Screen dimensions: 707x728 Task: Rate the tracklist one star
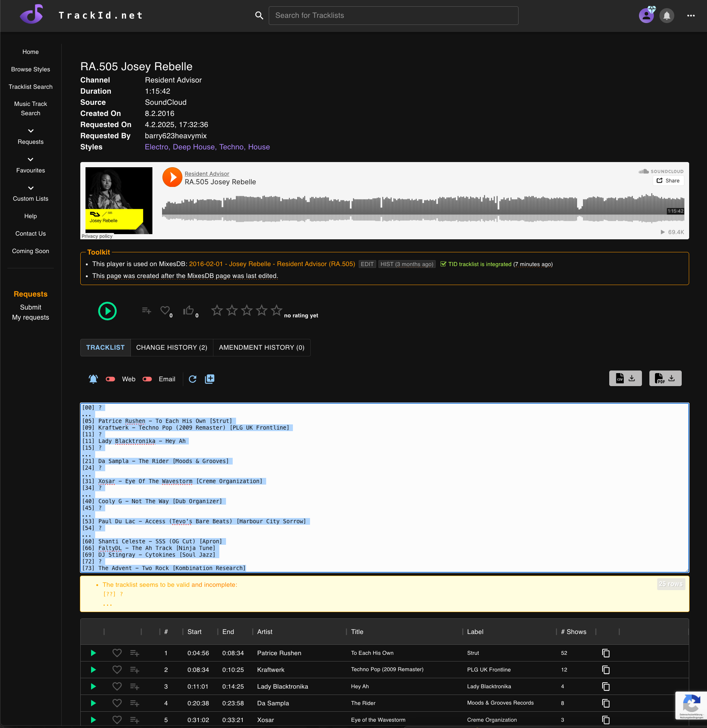tap(217, 310)
